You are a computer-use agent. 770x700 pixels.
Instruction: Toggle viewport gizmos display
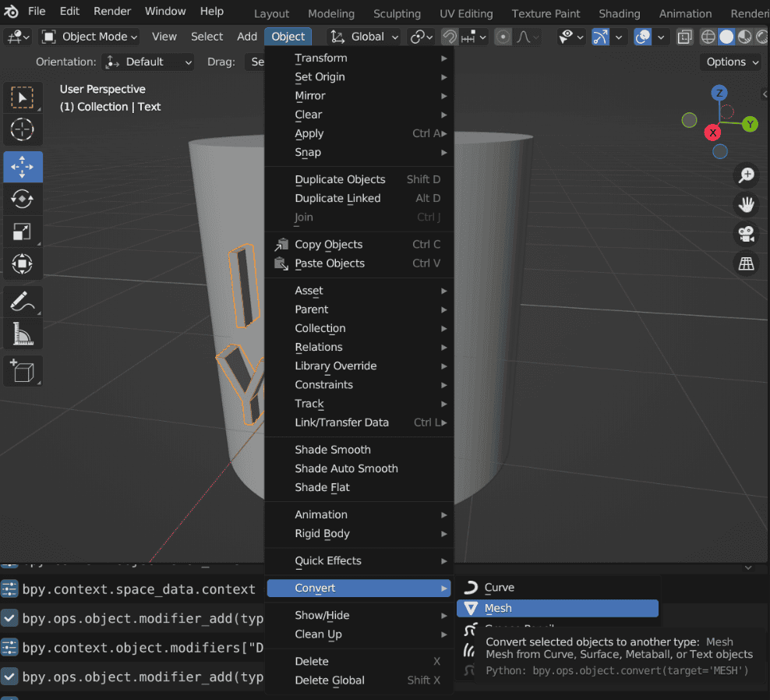[x=600, y=37]
